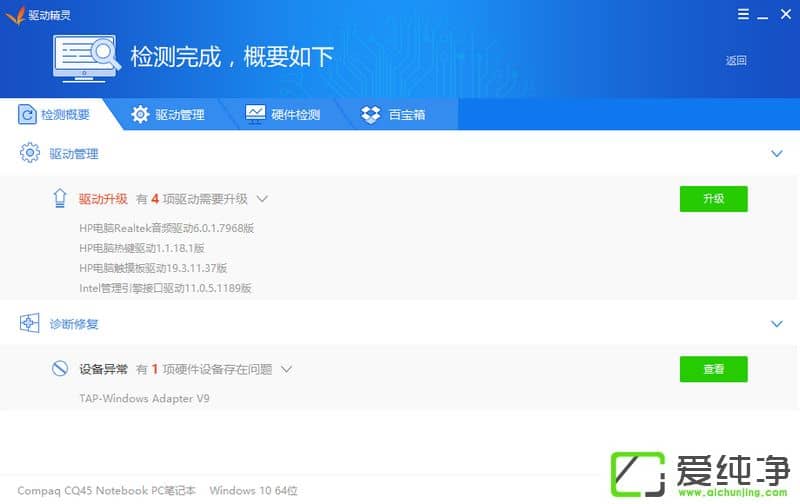Click the dropbox icon on 百宝箱 tab
Screen dimensions: 800x504
[371, 115]
